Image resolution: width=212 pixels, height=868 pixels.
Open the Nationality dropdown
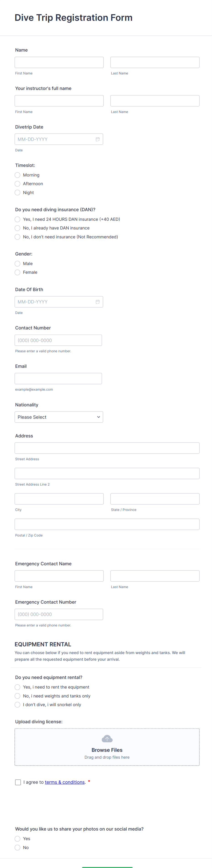click(x=59, y=417)
